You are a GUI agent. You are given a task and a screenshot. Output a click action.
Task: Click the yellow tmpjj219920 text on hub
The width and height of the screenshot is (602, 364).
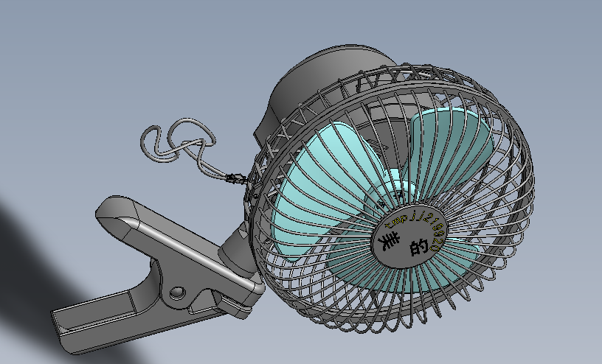415,229
